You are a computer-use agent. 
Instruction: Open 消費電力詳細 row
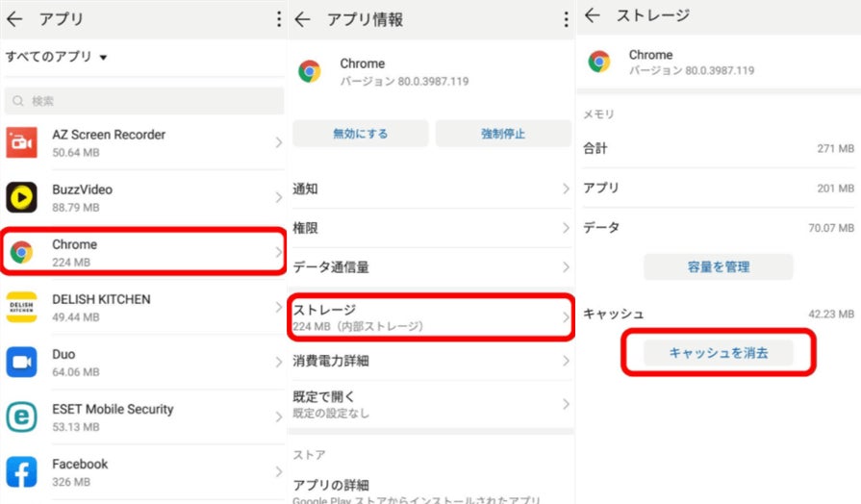(431, 361)
